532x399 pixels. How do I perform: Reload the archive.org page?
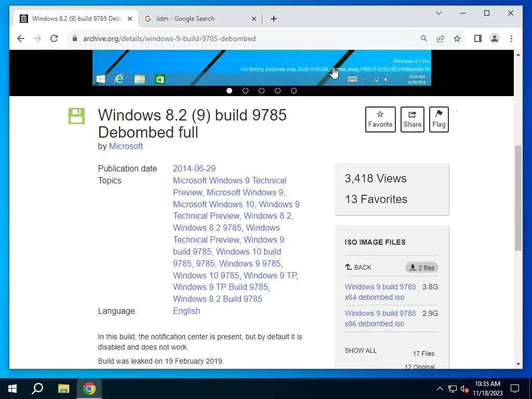click(54, 38)
